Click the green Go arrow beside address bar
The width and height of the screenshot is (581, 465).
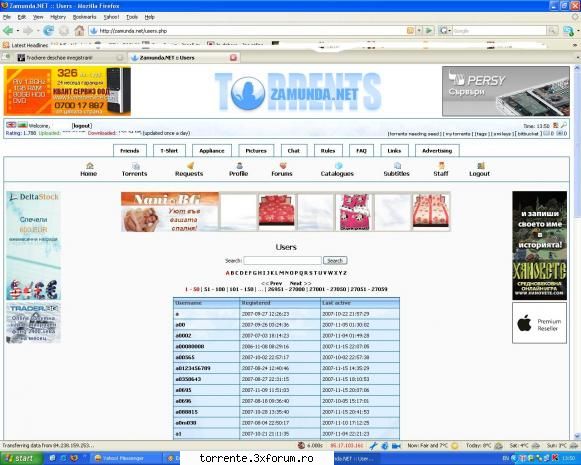429,30
